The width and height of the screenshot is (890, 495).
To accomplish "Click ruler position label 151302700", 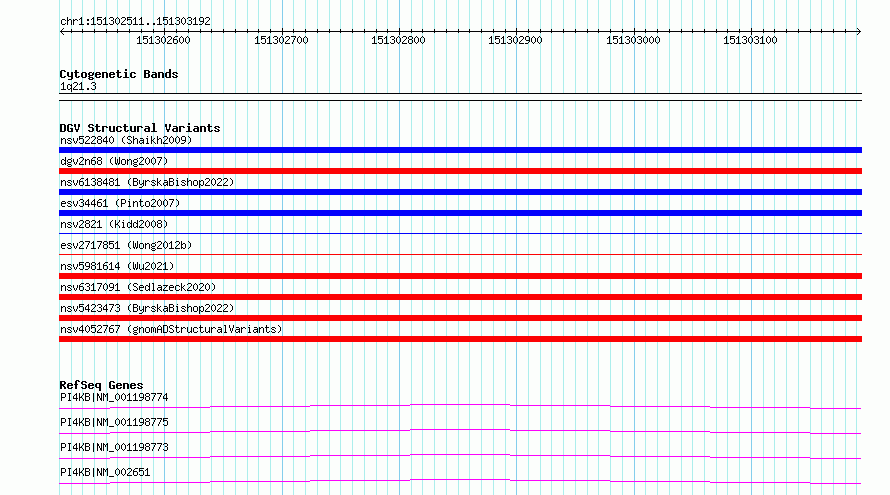I will 281,40.
